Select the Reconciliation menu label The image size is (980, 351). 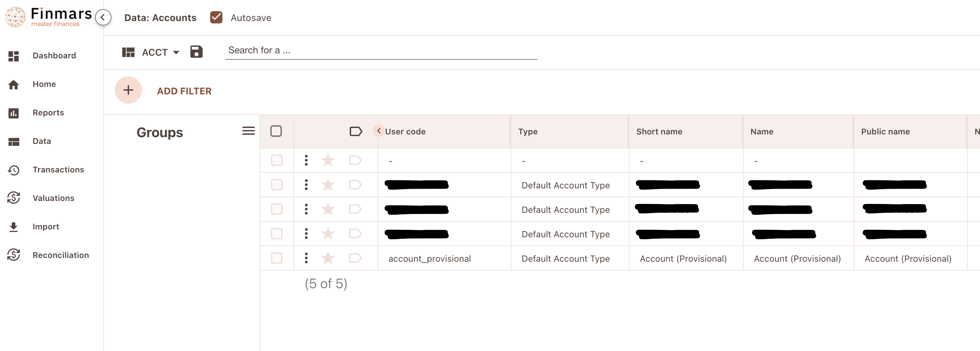(x=61, y=255)
